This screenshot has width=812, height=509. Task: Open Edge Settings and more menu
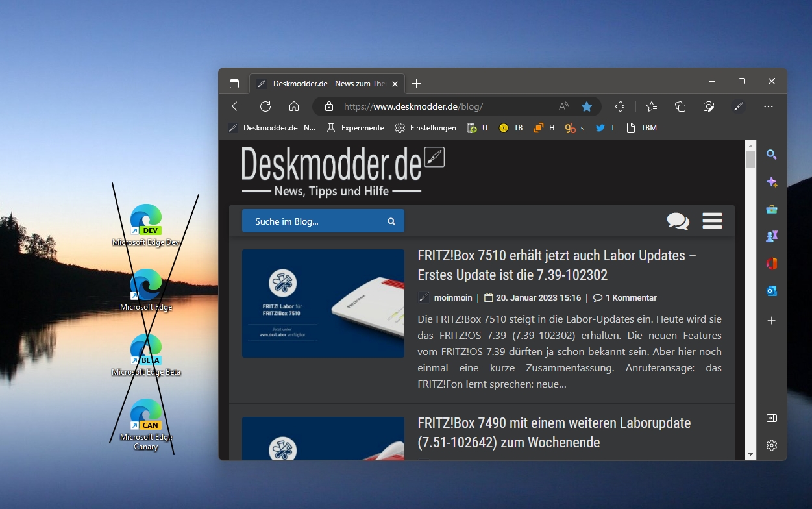(769, 106)
